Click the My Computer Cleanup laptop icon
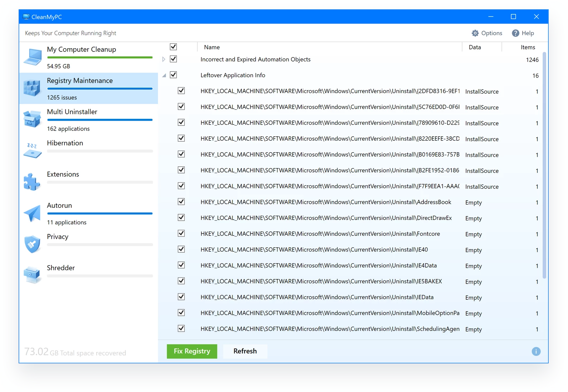This screenshot has height=392, width=568. click(x=33, y=57)
